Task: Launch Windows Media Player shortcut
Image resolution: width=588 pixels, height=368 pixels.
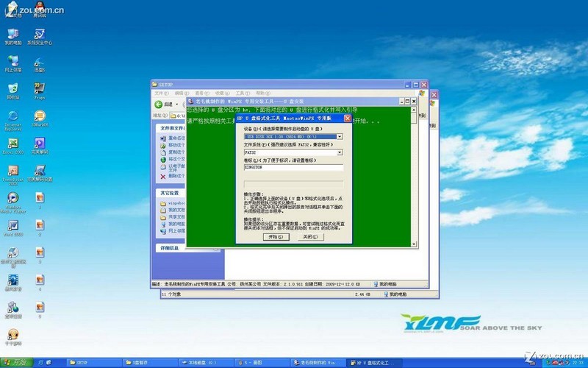Action: (x=13, y=202)
